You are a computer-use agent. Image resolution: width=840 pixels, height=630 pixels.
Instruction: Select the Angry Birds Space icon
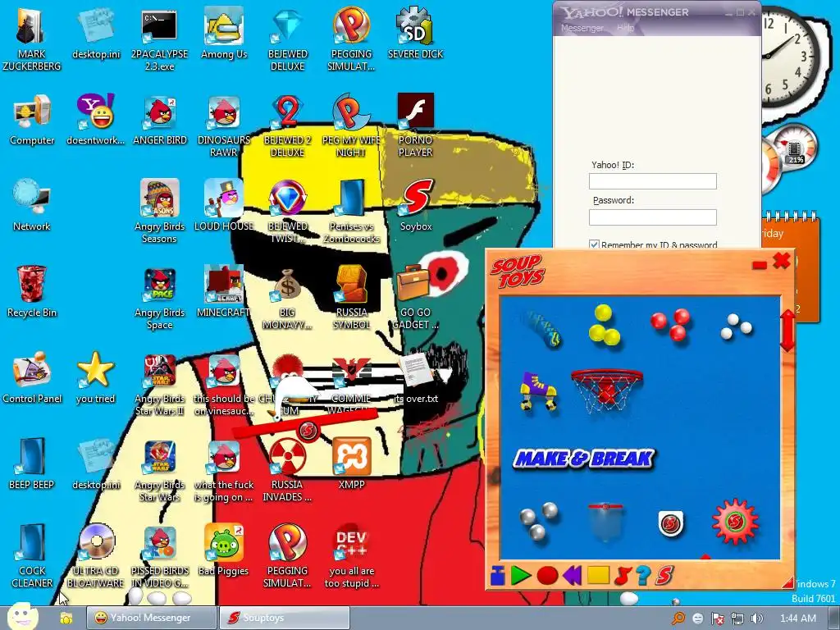tap(160, 297)
